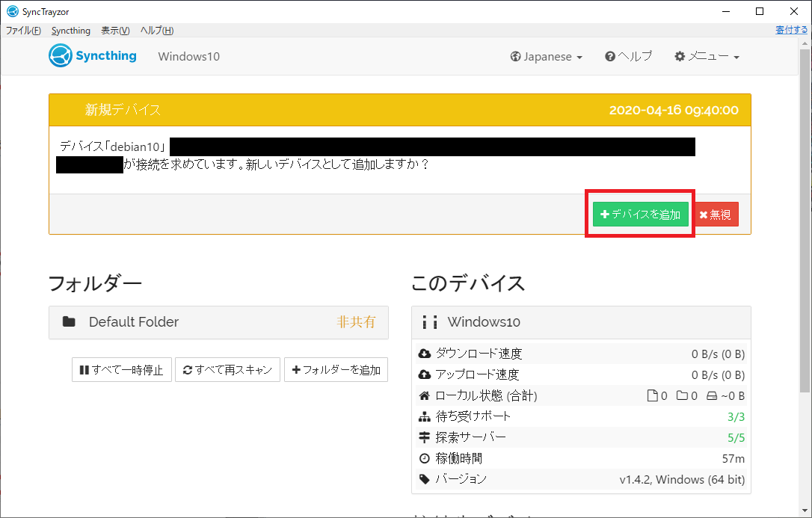Click the 2020-04-16 09:40:00 timestamp
Screen dimensions: 812x518
(674, 110)
